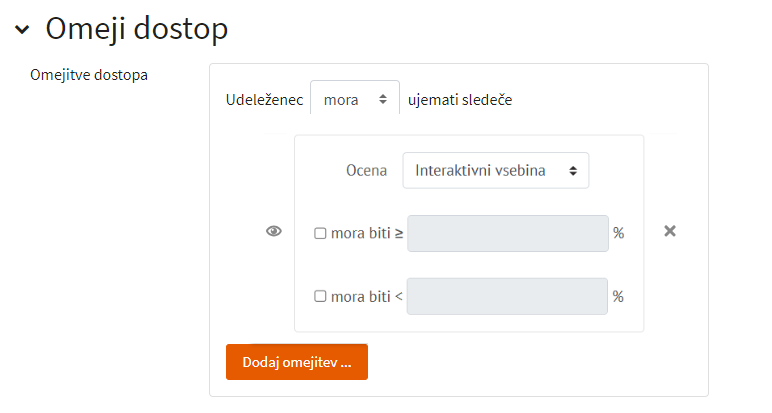This screenshot has height=413, width=772.
Task: Click the percent sign after maximum field
Action: click(618, 296)
